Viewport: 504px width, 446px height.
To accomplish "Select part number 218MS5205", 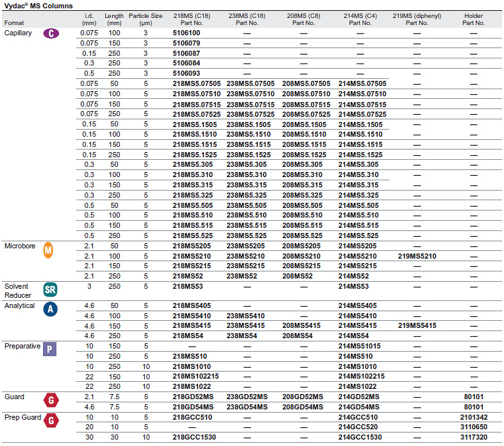I will pyautogui.click(x=192, y=246).
